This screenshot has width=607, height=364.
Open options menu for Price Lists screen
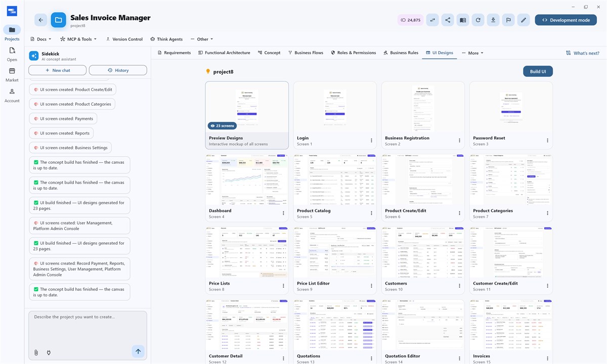point(283,286)
